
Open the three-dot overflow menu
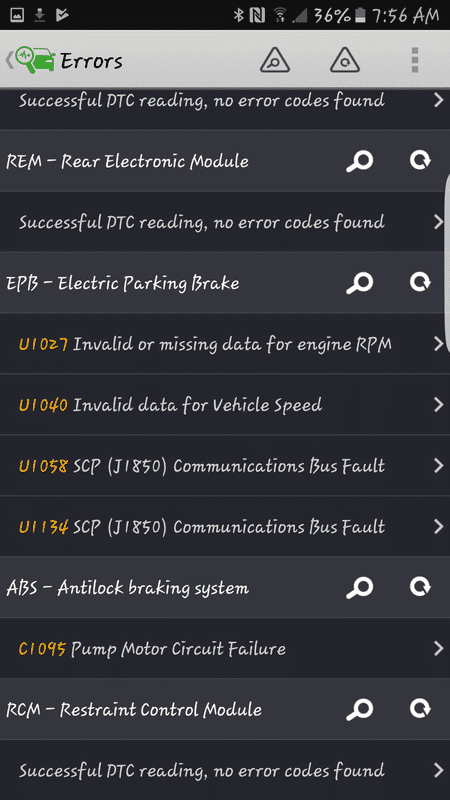415,61
